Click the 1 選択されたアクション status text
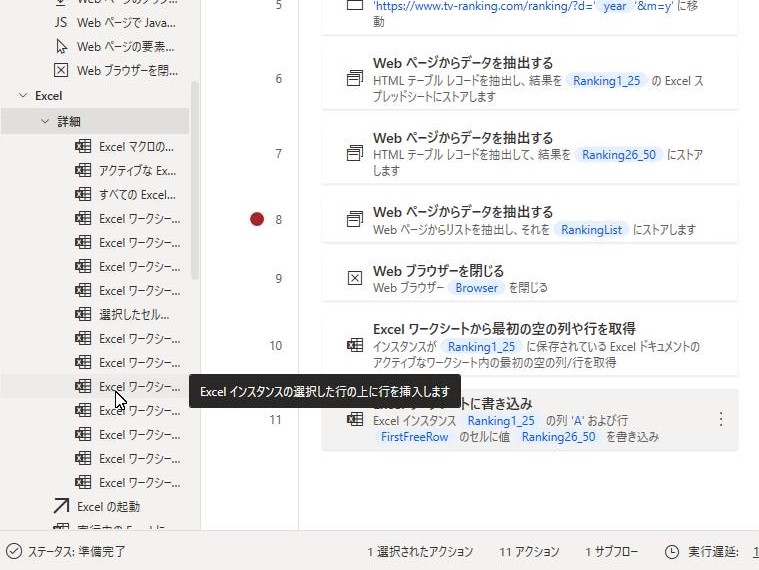 coord(420,552)
